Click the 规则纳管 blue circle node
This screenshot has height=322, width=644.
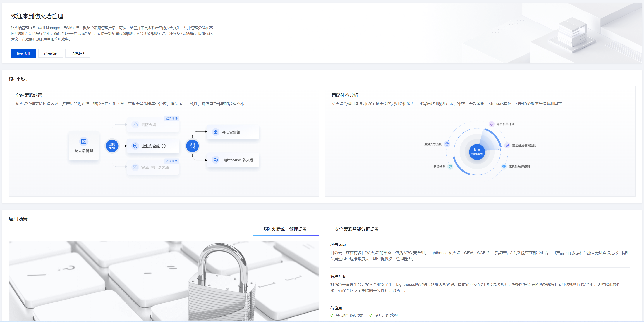tap(112, 146)
